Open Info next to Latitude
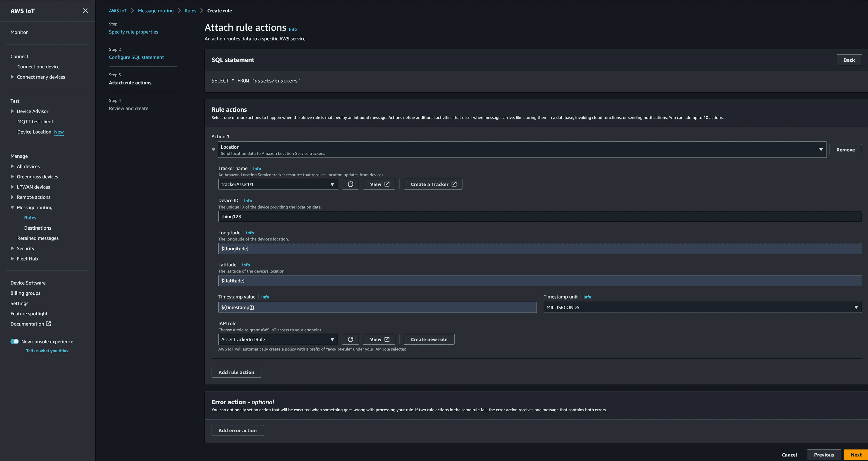This screenshot has width=868, height=461. pos(246,265)
